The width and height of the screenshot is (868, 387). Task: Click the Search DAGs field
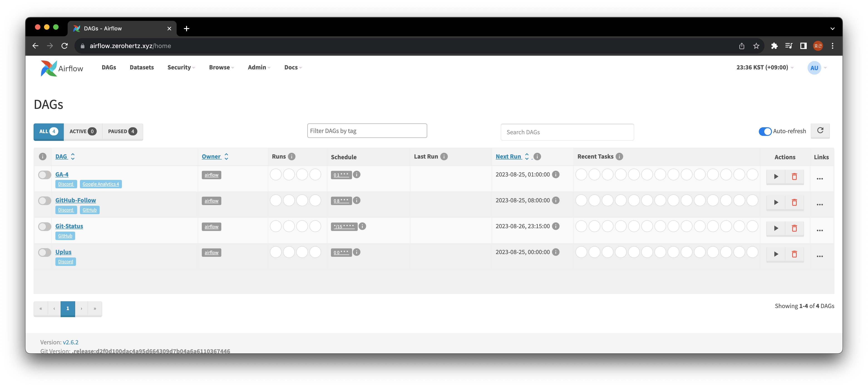click(567, 132)
